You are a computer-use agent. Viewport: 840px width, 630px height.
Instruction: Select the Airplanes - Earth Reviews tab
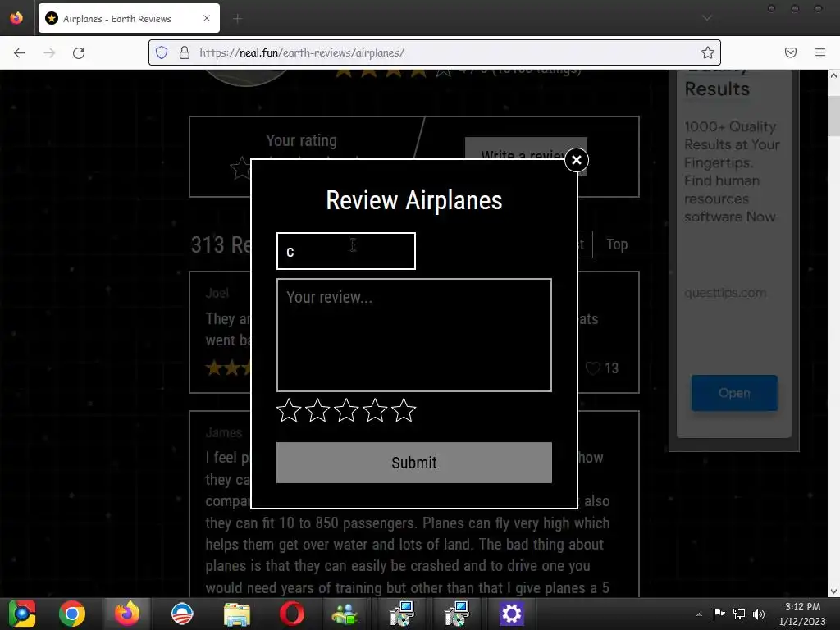129,18
